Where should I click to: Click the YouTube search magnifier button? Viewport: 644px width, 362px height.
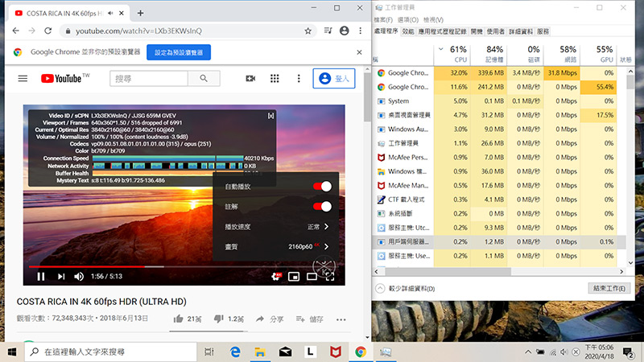click(204, 78)
